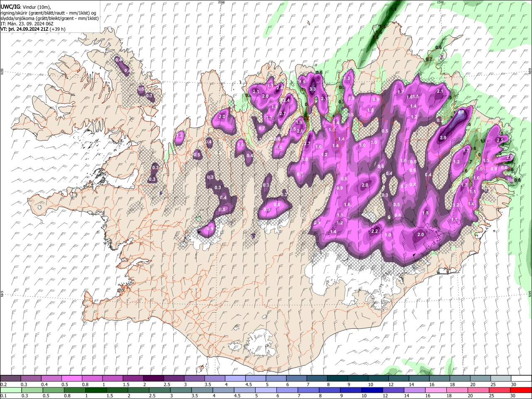Click the 15W longitude label at the top

pos(440,2)
